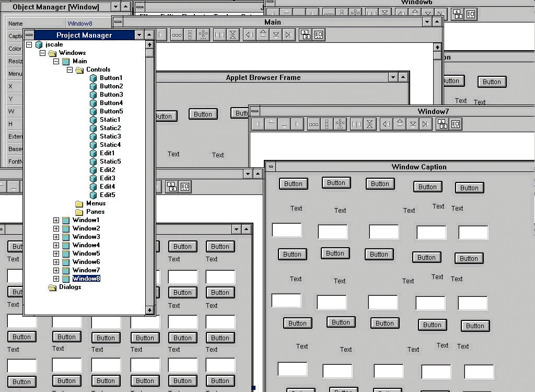Click space evenly horizontal icon in Window7 toolbar
535x392 pixels.
pyautogui.click(x=313, y=124)
